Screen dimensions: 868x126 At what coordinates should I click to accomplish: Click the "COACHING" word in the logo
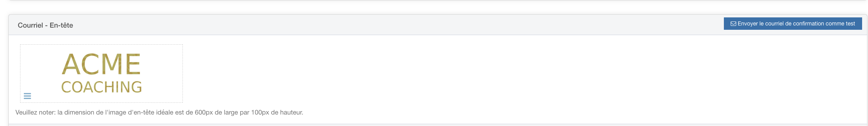point(101,87)
